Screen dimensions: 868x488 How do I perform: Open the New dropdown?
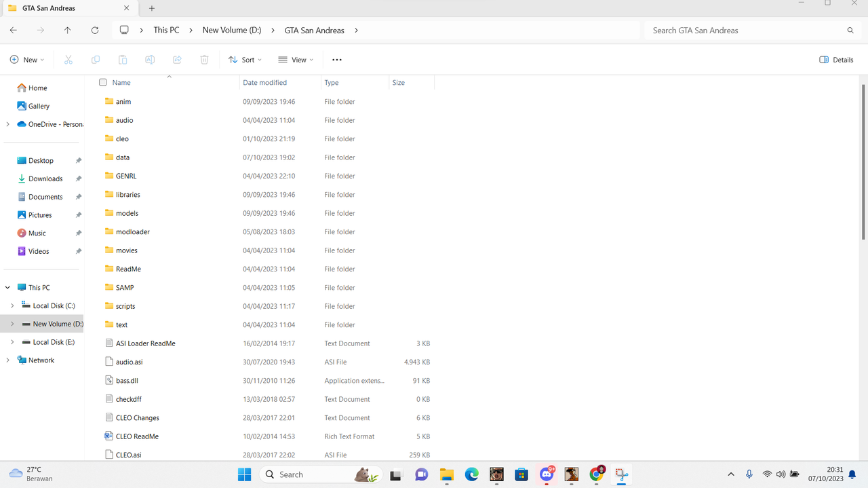point(27,60)
